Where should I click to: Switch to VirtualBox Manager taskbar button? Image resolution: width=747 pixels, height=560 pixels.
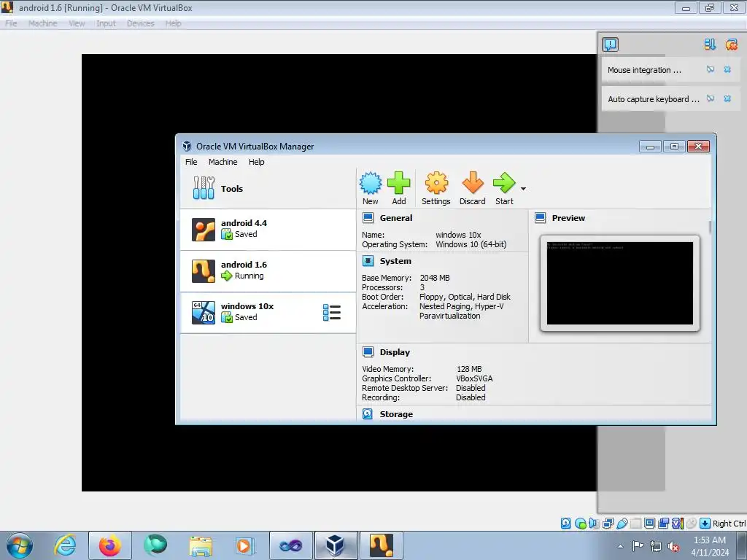[336, 545]
